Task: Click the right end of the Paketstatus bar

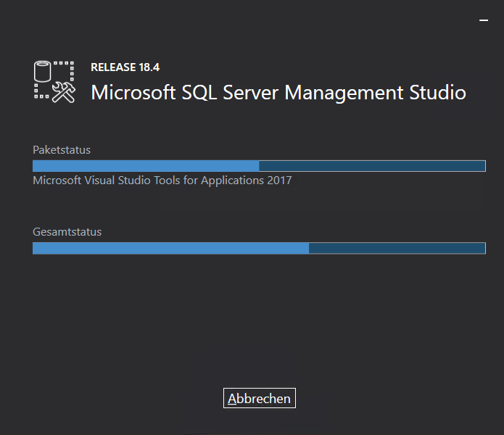Action: pos(482,166)
